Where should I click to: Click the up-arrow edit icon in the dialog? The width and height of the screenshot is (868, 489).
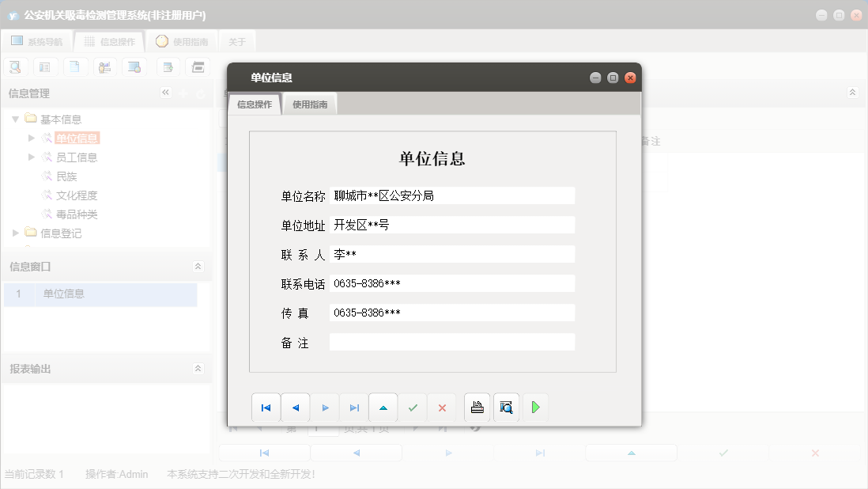coord(383,407)
